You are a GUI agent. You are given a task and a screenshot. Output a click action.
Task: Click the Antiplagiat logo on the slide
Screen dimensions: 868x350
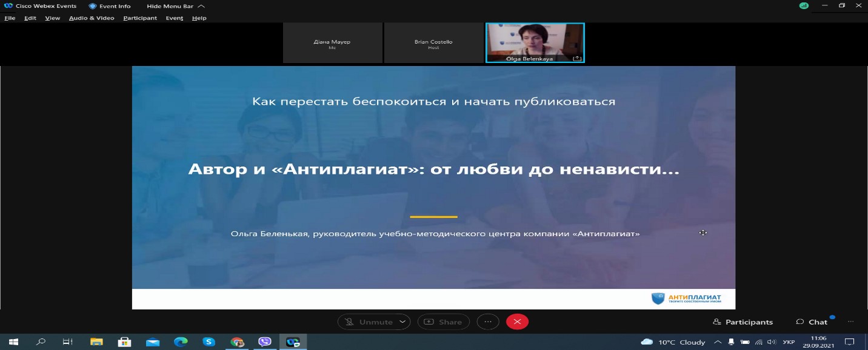[x=686, y=299]
